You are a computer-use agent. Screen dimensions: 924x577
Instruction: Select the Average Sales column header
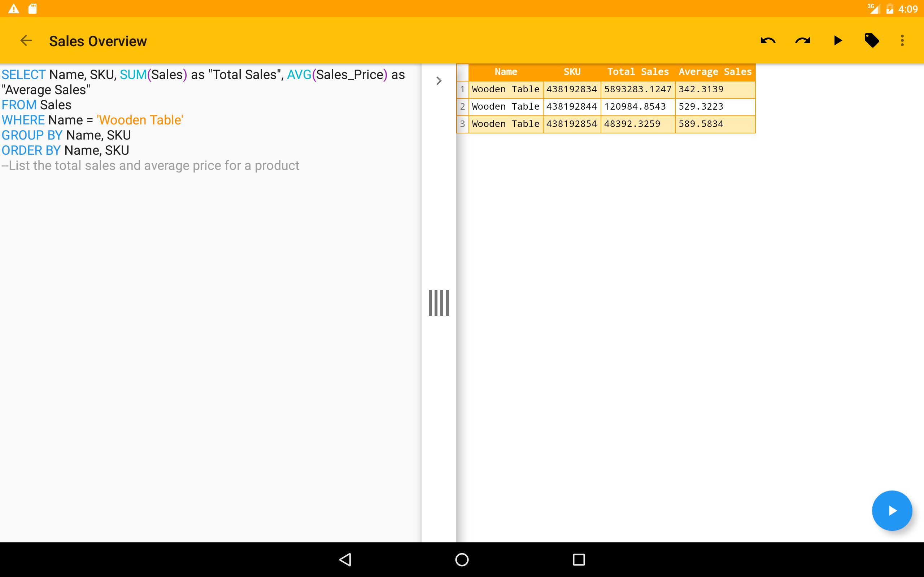(x=715, y=72)
